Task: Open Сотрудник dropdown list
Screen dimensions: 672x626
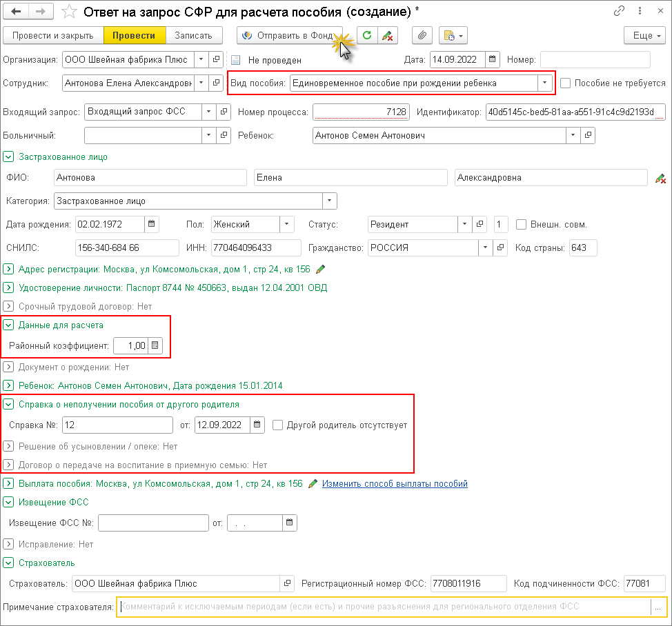Action: [201, 83]
